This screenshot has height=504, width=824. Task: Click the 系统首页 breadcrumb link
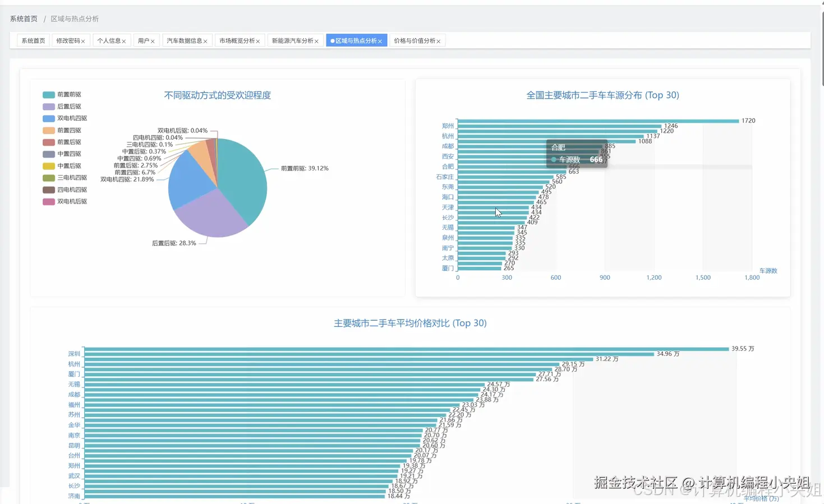[x=24, y=19]
